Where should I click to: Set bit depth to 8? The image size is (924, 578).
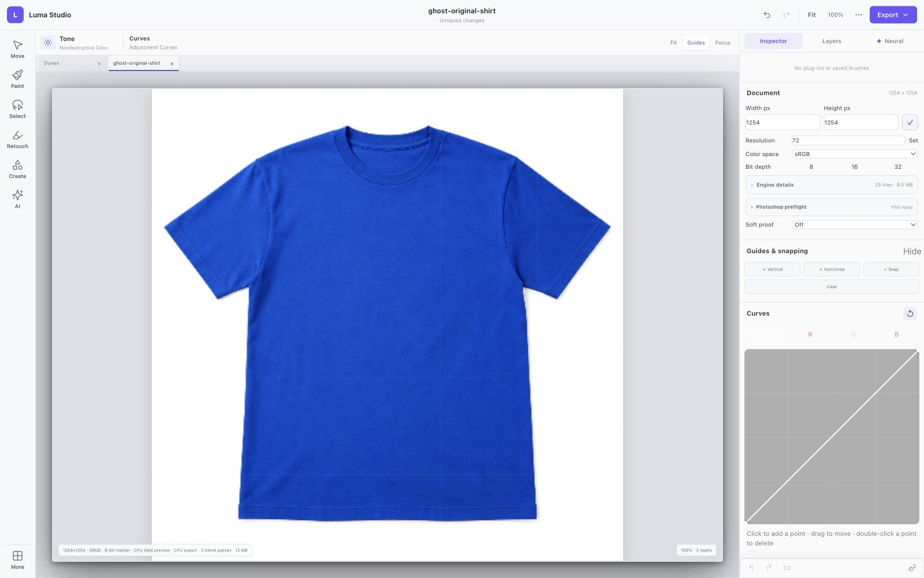[x=811, y=167]
